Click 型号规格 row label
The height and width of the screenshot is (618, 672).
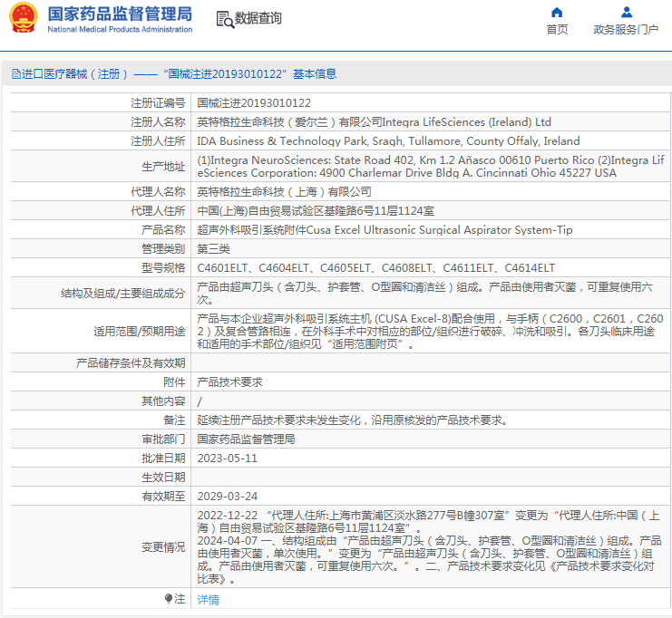163,268
